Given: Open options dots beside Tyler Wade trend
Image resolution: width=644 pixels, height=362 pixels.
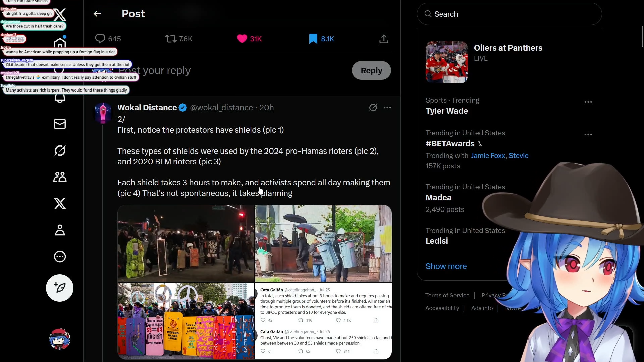Looking at the screenshot, I should click(588, 102).
